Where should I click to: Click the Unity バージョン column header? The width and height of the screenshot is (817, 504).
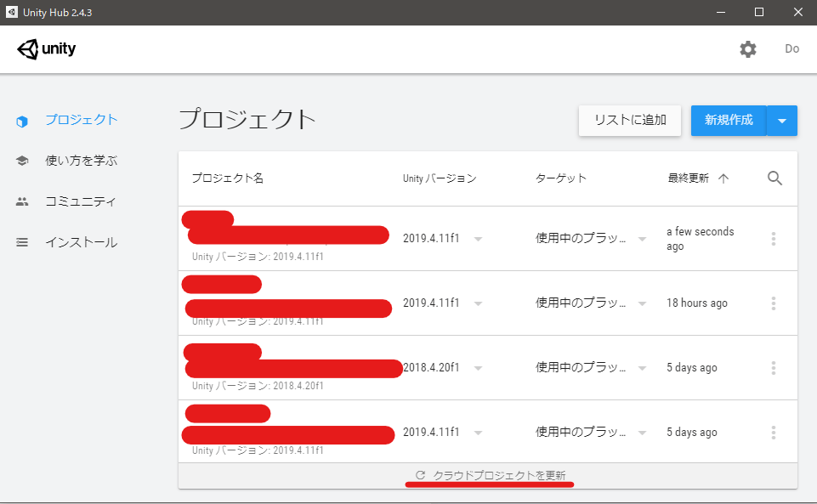pyautogui.click(x=440, y=178)
